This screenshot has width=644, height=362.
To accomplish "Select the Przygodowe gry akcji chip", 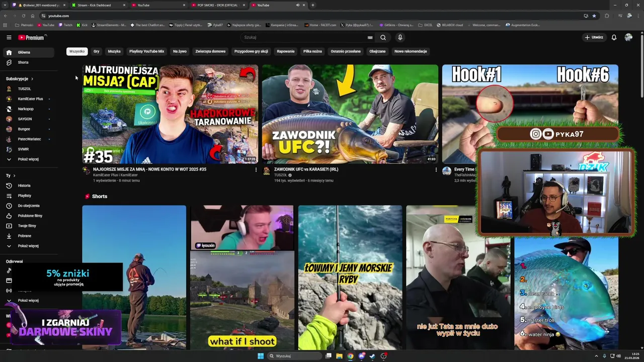I will click(251, 51).
